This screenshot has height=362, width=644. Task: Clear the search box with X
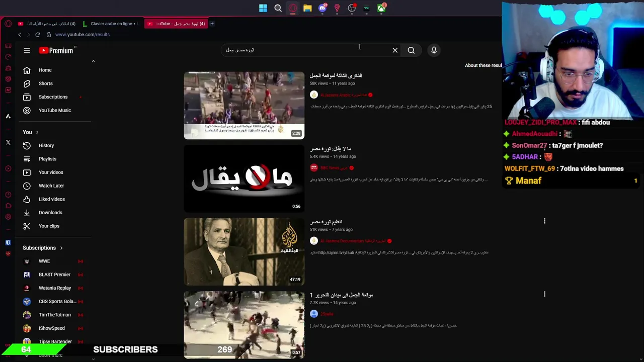(x=395, y=50)
